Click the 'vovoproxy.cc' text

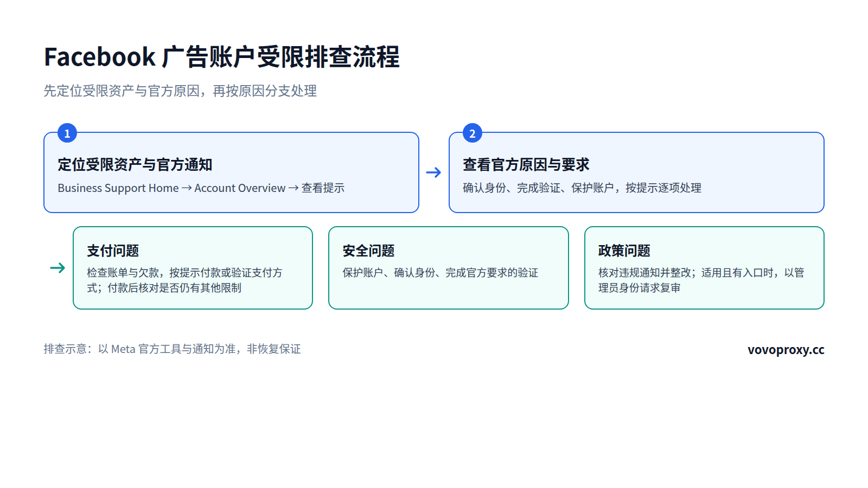786,350
